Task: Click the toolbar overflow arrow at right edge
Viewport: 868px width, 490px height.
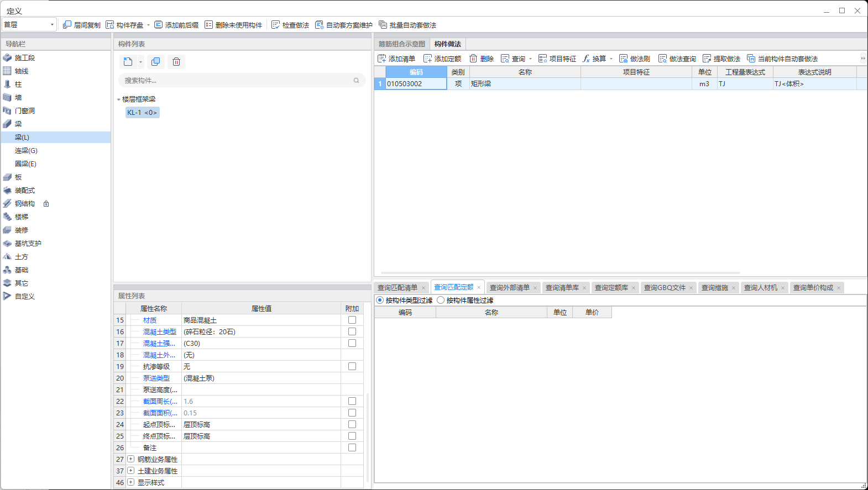Action: (862, 58)
